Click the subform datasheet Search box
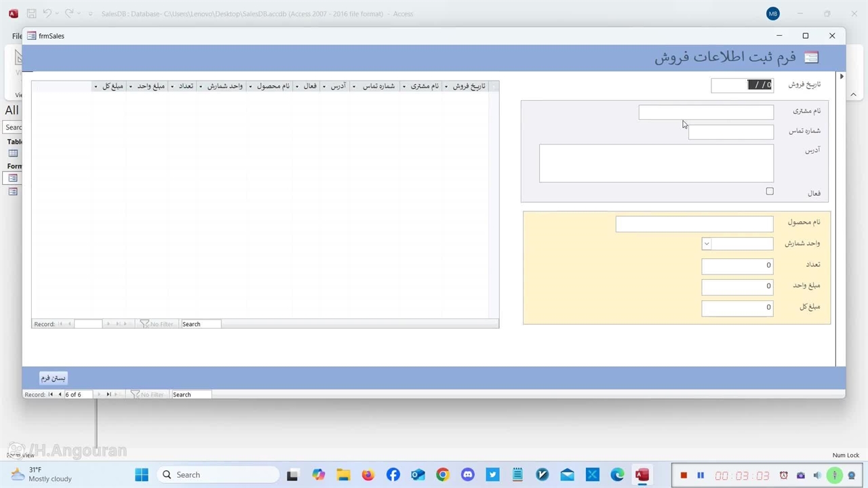This screenshot has width=868, height=488. coord(200,324)
